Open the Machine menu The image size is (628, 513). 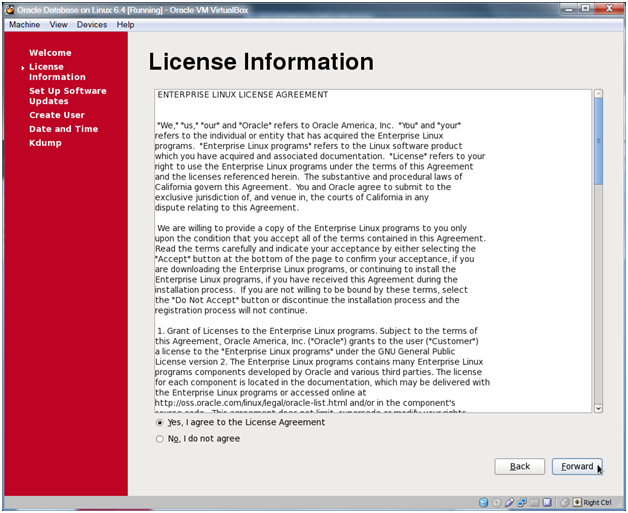click(x=24, y=24)
